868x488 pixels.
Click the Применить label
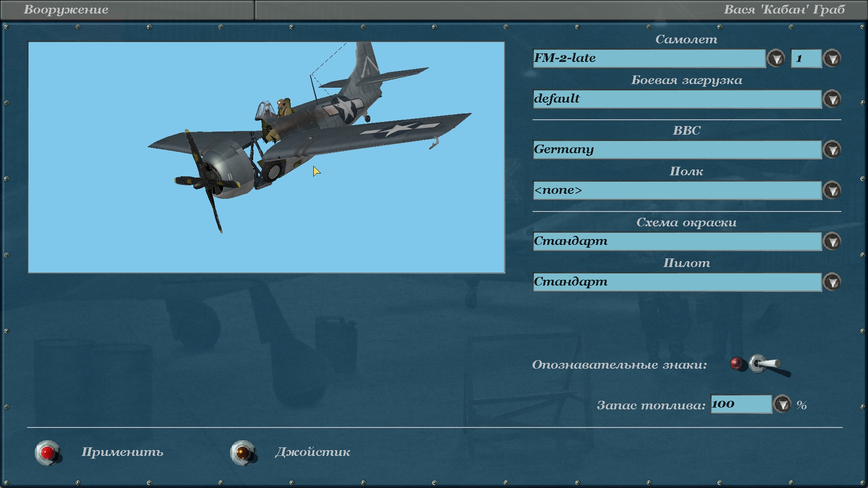(x=122, y=452)
